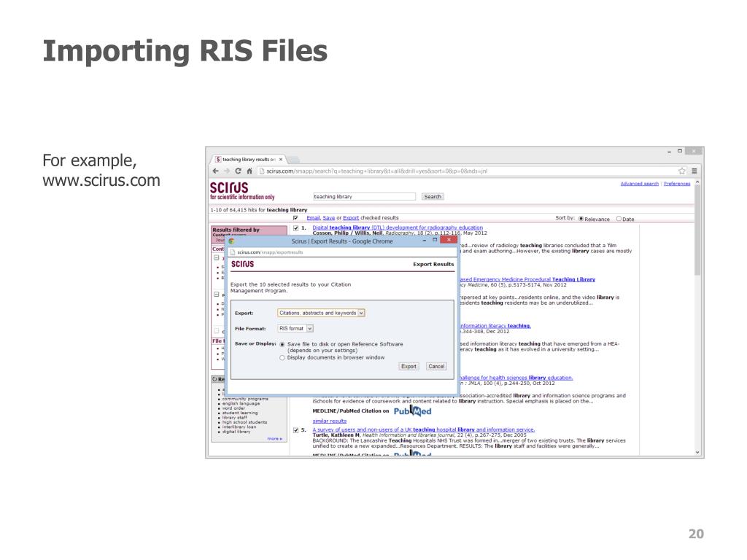The width and height of the screenshot is (747, 560).
Task: Click the scrollbar down arrow
Action: click(697, 452)
